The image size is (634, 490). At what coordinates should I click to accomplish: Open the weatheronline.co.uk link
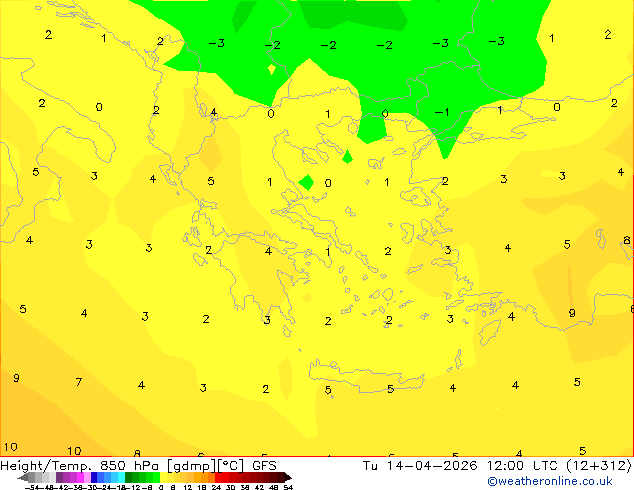(x=549, y=481)
